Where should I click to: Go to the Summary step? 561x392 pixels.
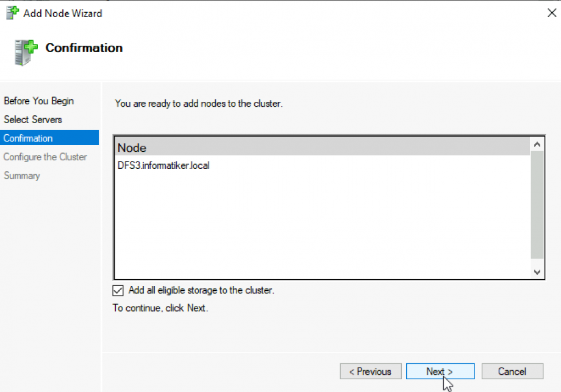(21, 176)
